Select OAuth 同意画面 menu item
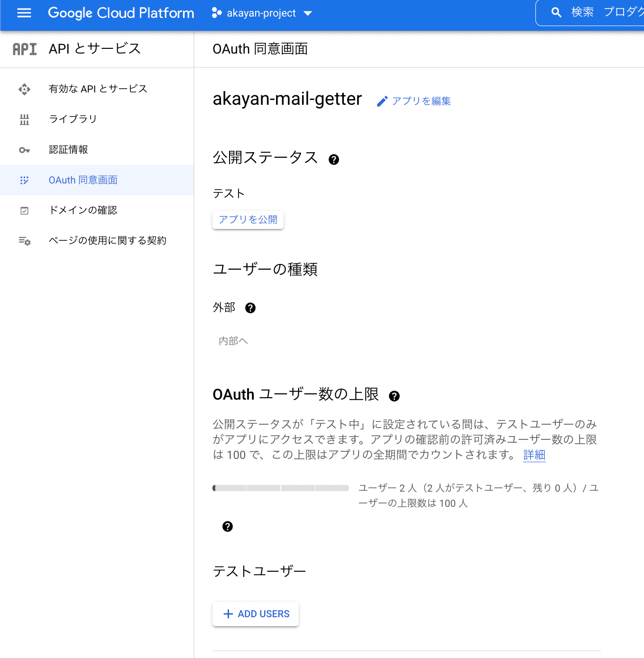This screenshot has height=658, width=644. click(97, 180)
